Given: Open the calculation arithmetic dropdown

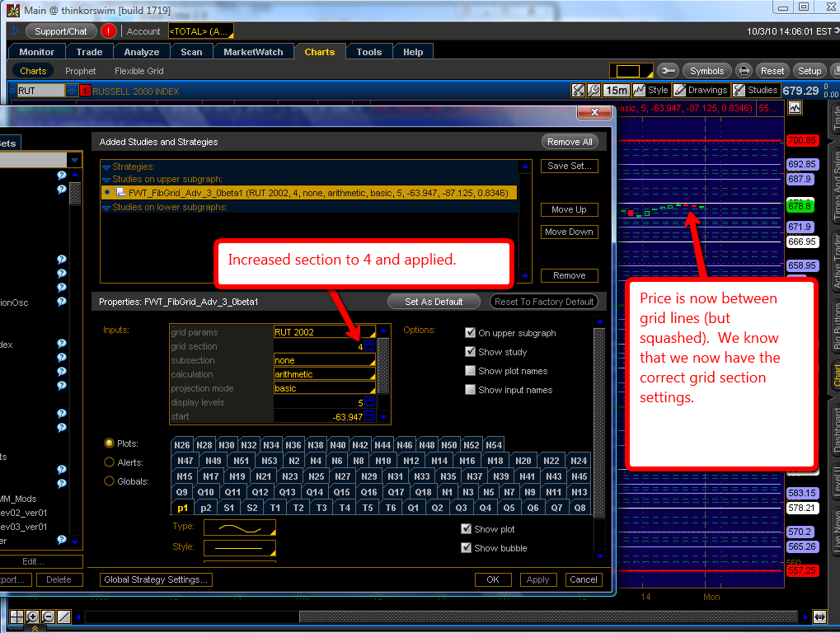Looking at the screenshot, I should (x=324, y=374).
